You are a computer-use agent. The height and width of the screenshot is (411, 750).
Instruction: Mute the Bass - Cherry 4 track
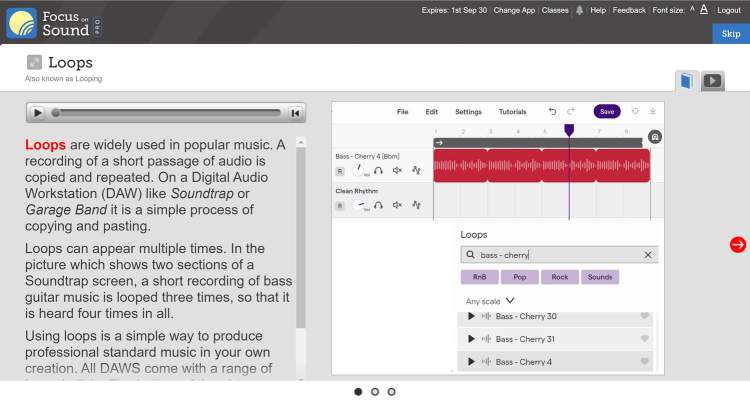(397, 170)
